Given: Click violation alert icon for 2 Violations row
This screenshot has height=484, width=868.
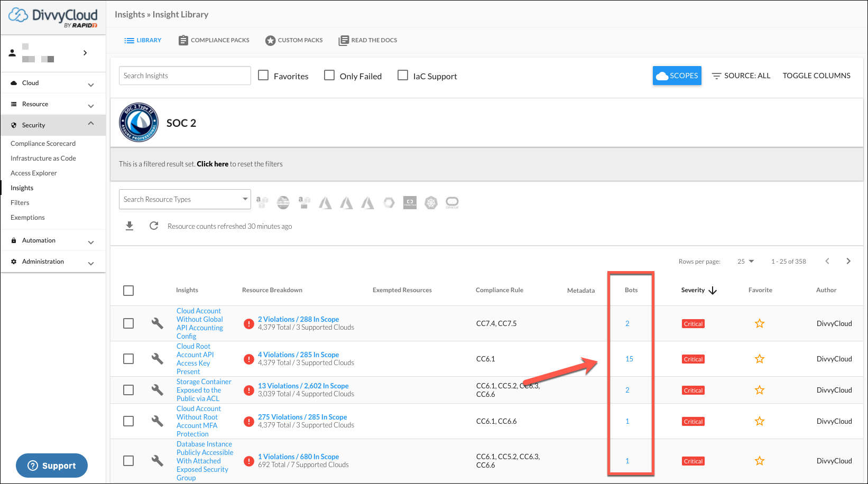Looking at the screenshot, I should (249, 323).
